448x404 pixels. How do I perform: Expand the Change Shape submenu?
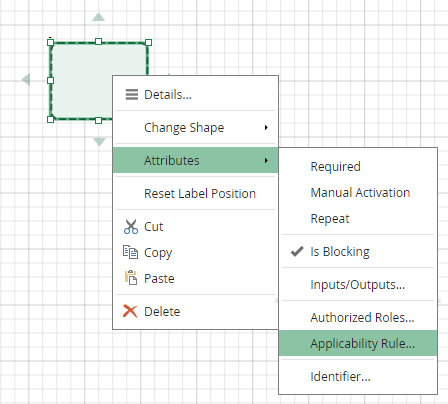point(195,128)
